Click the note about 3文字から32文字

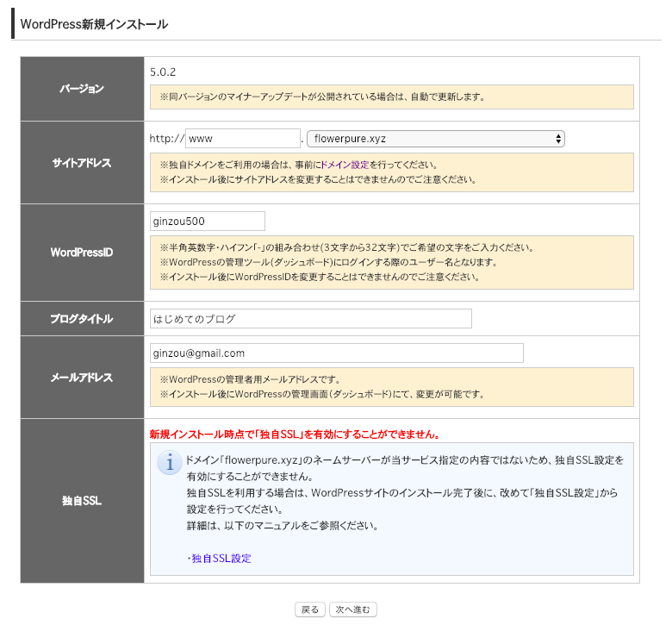pos(346,247)
